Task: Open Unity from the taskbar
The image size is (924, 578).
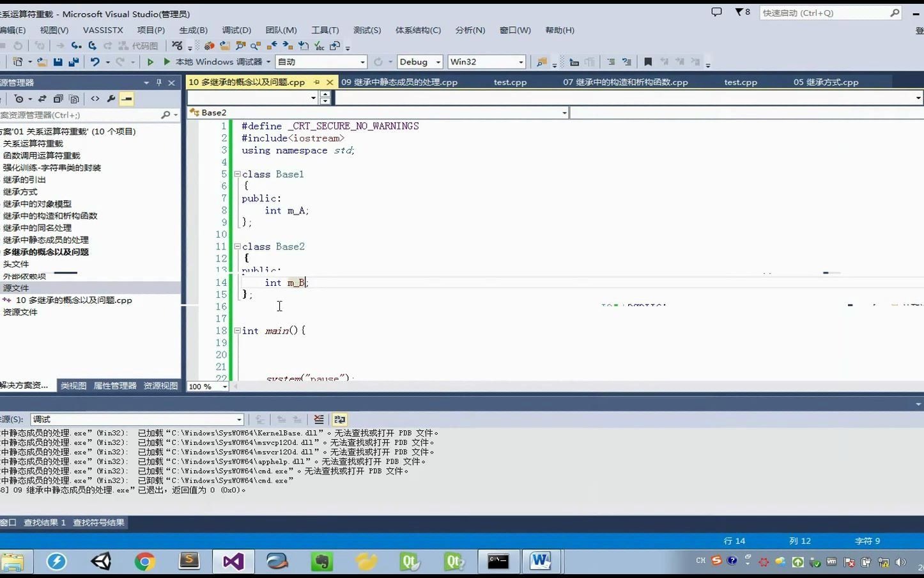Action: pos(101,561)
